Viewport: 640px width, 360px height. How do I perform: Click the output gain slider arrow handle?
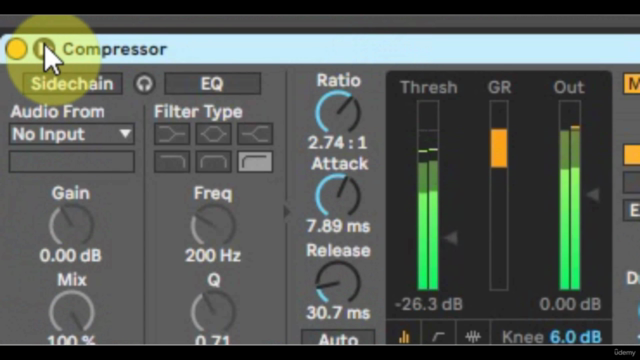[593, 195]
